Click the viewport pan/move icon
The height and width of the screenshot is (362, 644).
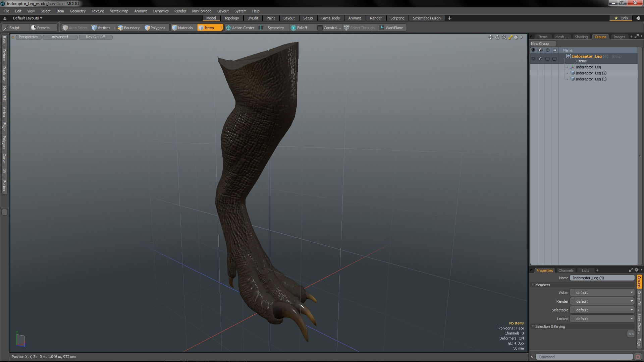click(x=490, y=37)
